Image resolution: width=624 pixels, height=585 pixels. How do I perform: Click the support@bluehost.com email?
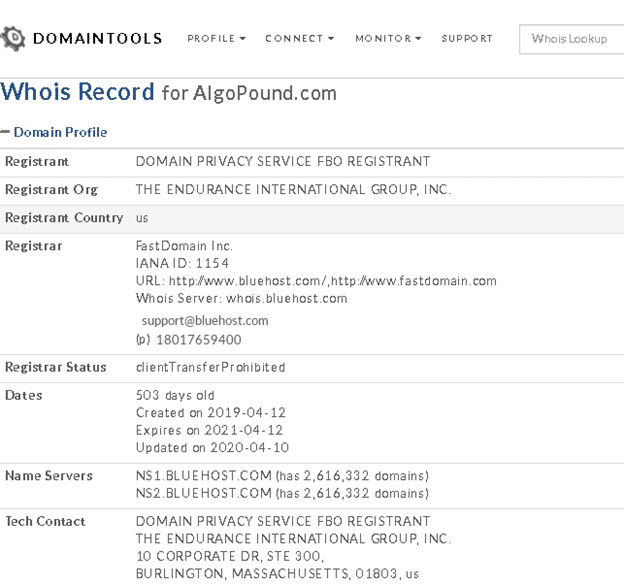point(205,321)
